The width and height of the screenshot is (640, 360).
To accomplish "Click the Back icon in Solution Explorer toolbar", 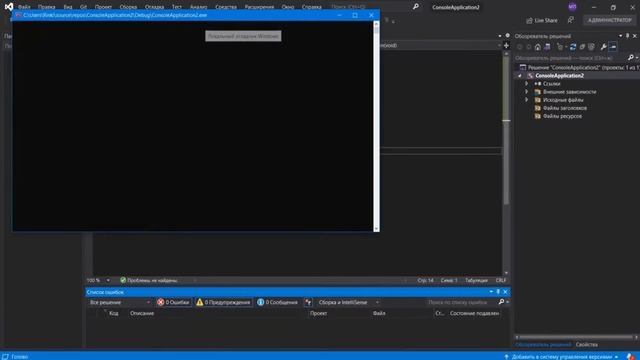I will (520, 47).
